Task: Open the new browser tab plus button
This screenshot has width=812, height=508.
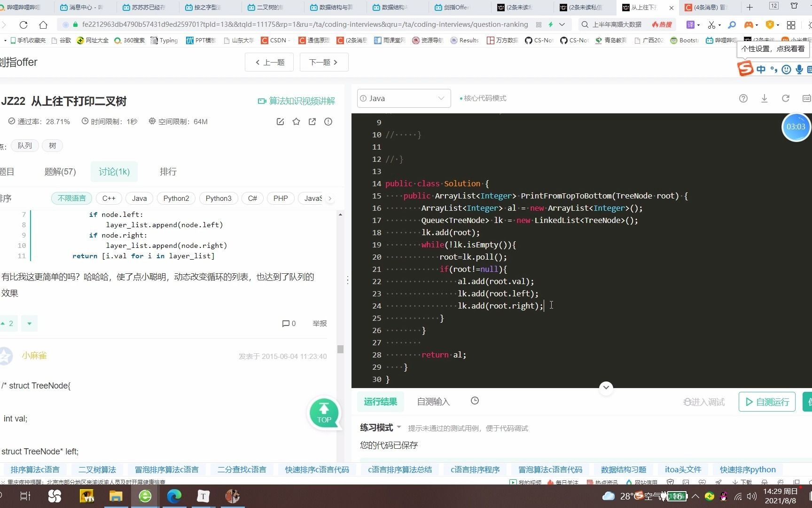Action: point(750,7)
